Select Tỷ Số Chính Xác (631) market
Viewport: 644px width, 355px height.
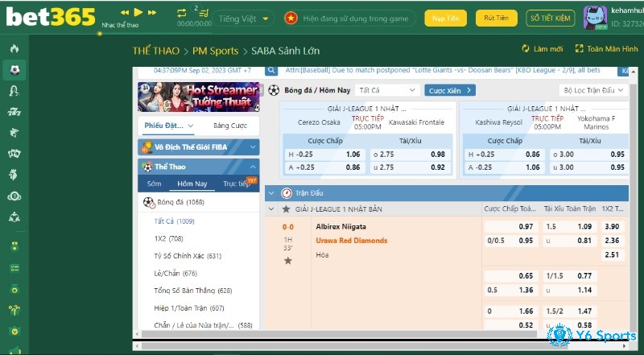coord(188,256)
